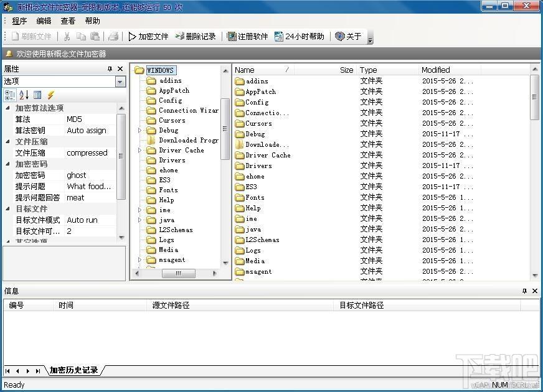Expand the java folder in tree
Viewport: 543px width, 392px height.
tap(140, 220)
